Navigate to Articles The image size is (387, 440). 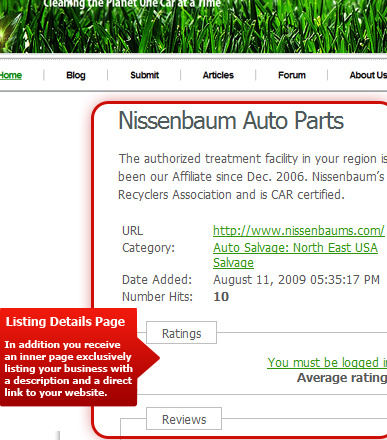[x=218, y=75]
